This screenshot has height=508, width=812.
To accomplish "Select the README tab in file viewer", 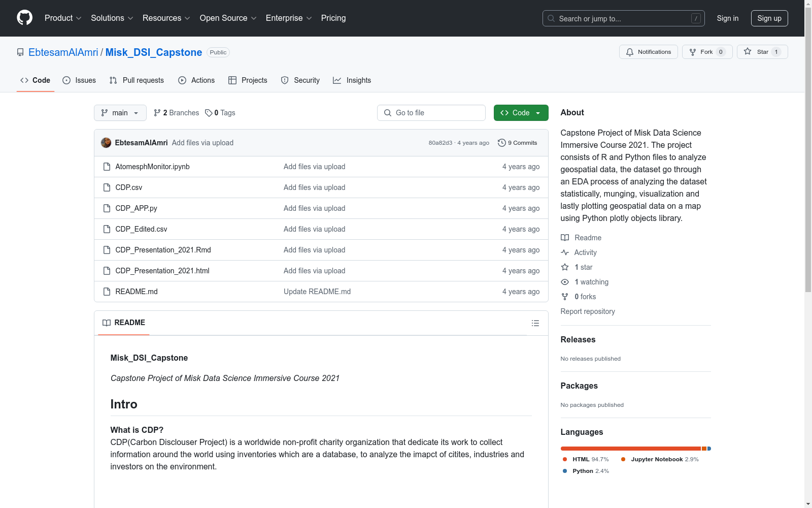I will (124, 323).
